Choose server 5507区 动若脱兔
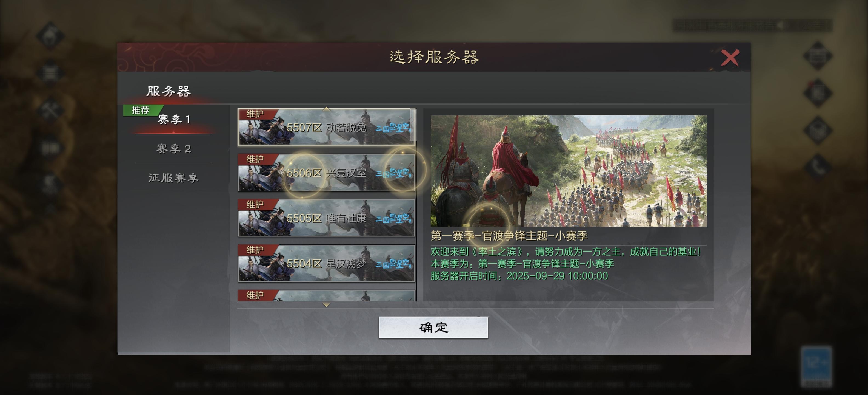 [327, 127]
